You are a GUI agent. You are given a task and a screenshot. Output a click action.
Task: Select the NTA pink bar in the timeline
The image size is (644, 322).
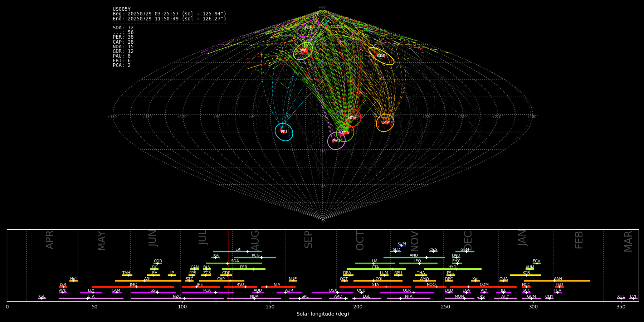coord(409,298)
